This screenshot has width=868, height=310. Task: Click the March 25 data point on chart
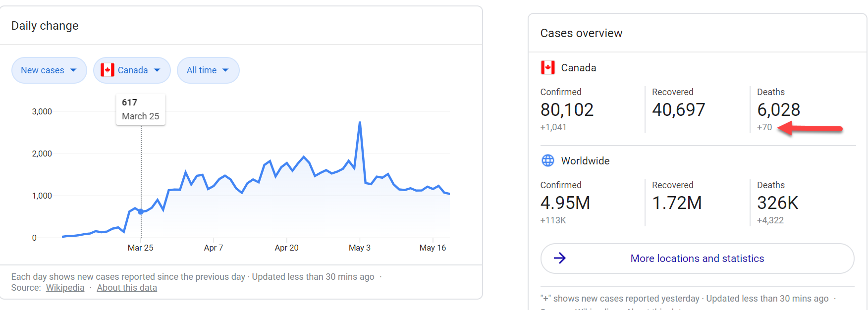point(141,211)
